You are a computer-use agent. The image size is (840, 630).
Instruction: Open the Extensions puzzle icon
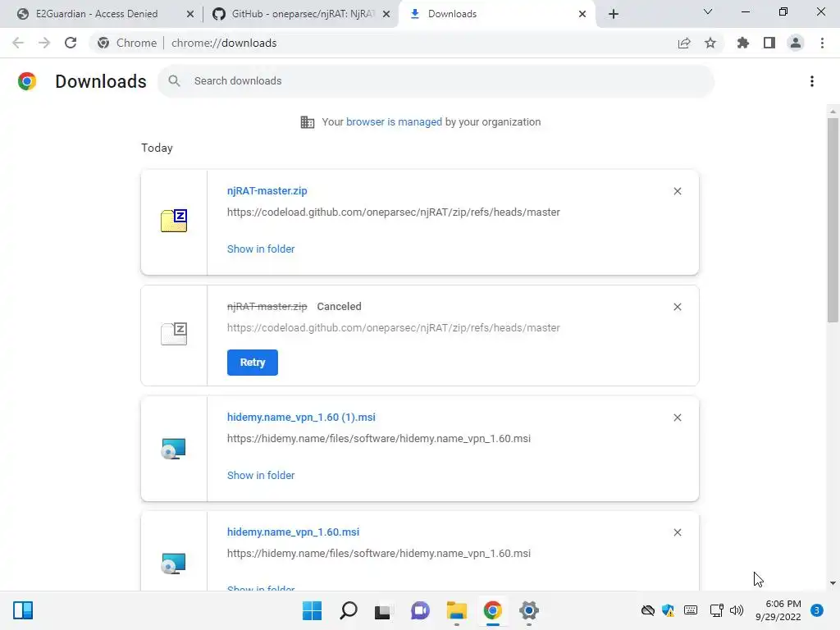[743, 43]
